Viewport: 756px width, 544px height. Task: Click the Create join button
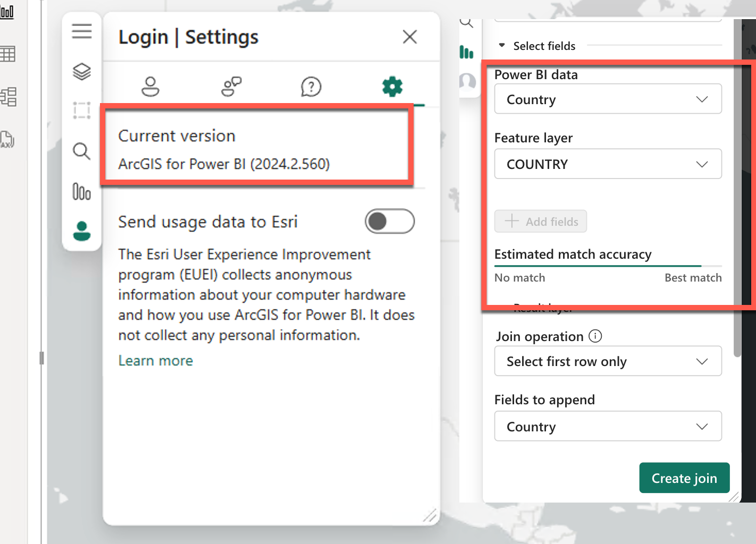[x=684, y=478]
